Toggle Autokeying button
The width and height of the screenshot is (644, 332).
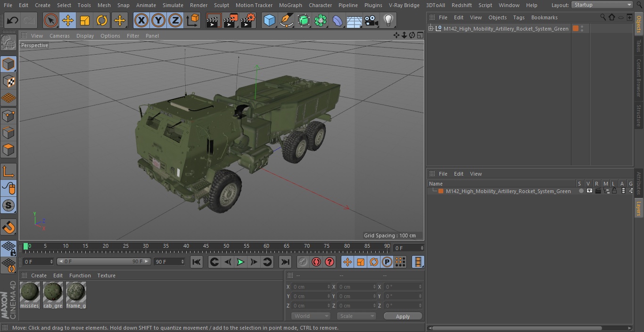[x=316, y=262]
